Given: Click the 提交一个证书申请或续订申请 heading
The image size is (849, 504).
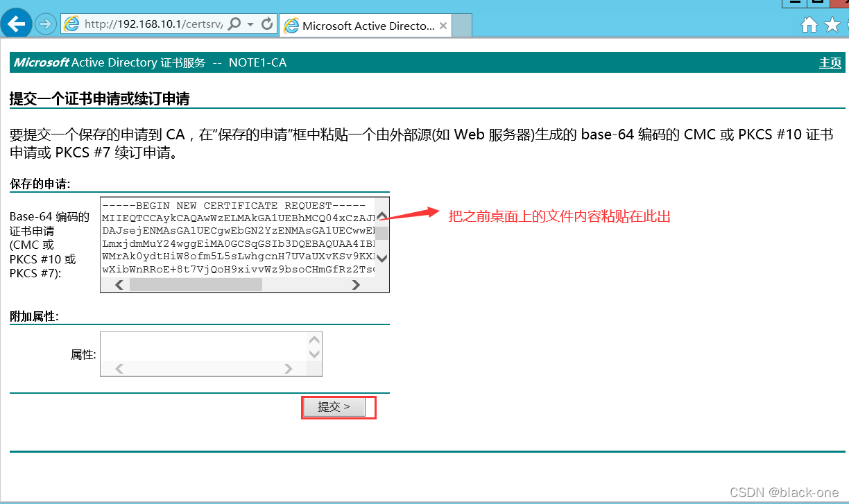Looking at the screenshot, I should pos(100,98).
